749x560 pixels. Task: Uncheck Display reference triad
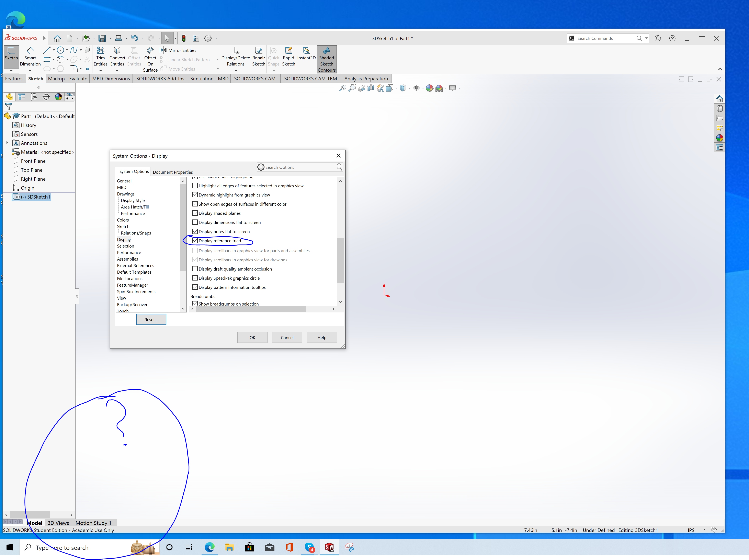tap(195, 241)
